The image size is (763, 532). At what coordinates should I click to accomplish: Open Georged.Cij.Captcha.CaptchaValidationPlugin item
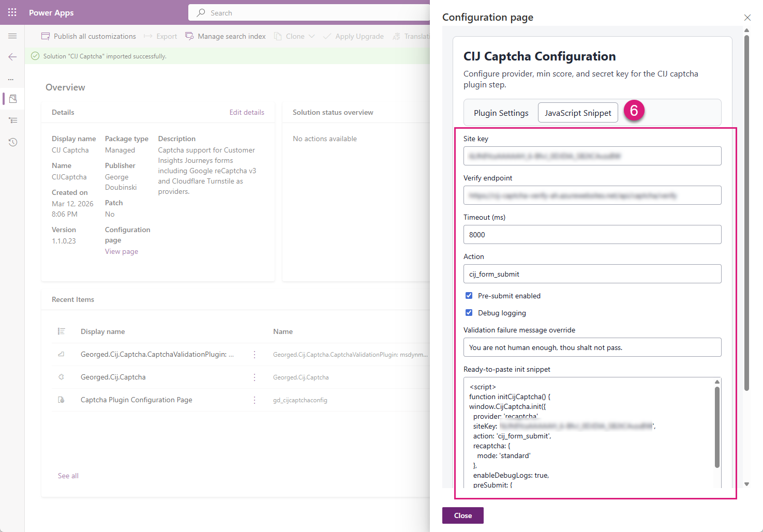157,354
